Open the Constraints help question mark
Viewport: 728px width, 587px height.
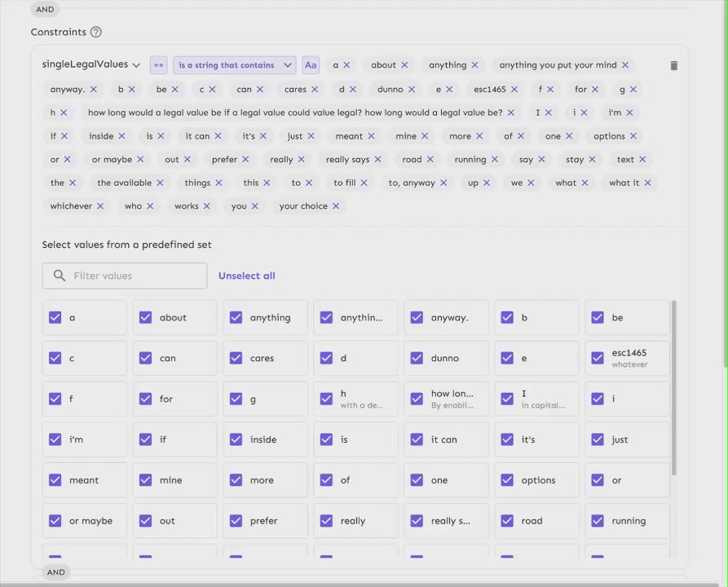tap(96, 32)
